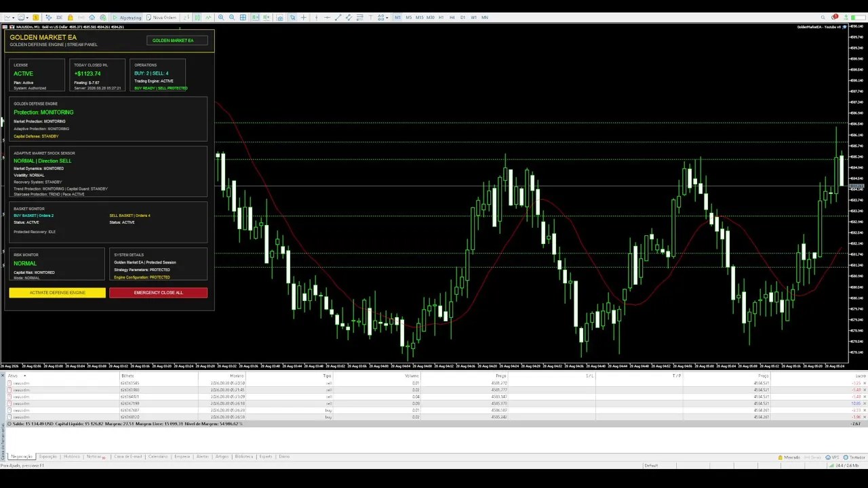
Task: Open the Notícias tab
Action: click(95, 457)
